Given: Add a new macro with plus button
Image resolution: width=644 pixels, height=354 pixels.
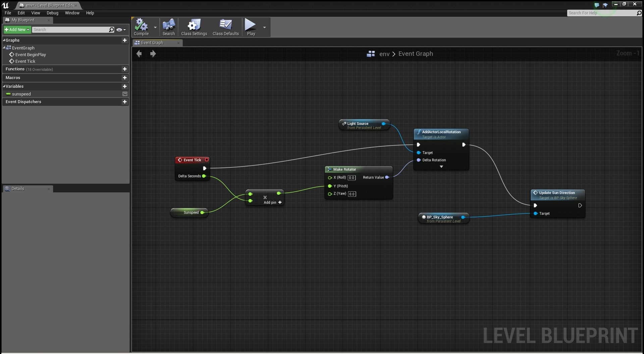Looking at the screenshot, I should (125, 78).
